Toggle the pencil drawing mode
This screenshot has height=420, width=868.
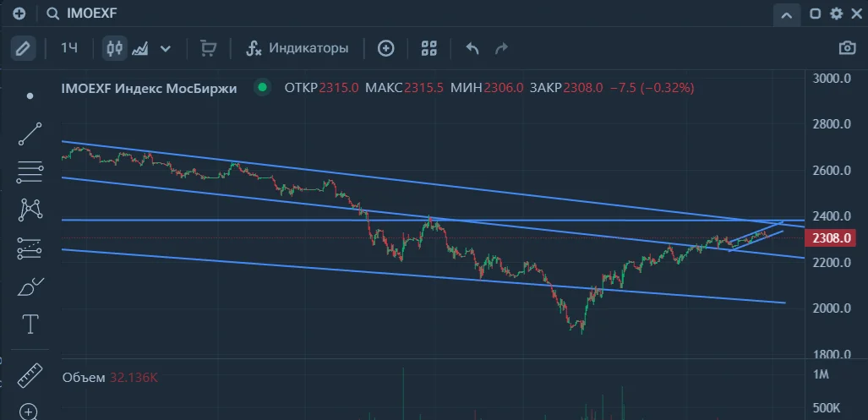[24, 49]
